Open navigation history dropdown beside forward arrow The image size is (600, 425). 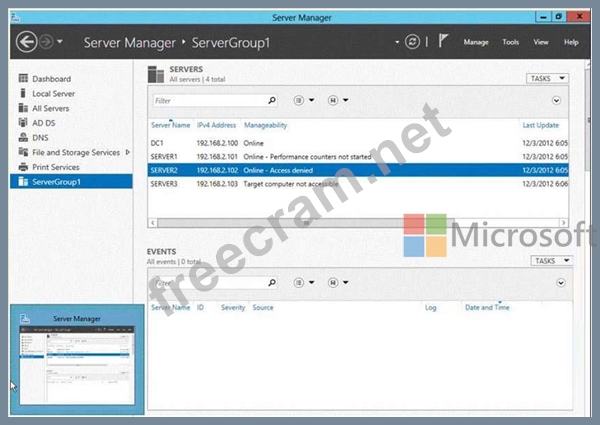pos(60,41)
